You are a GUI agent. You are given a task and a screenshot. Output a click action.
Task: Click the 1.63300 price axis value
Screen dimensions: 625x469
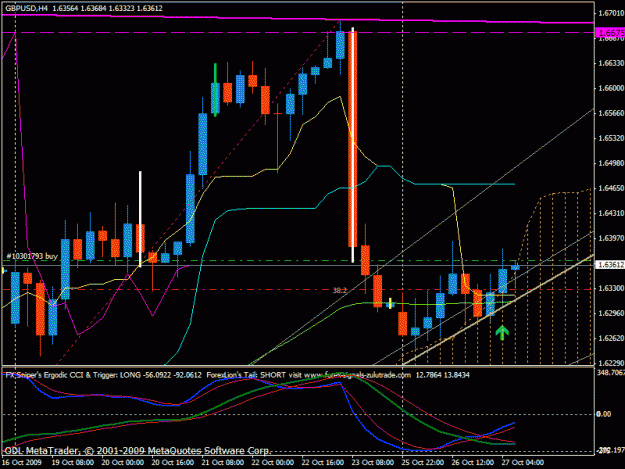611,288
